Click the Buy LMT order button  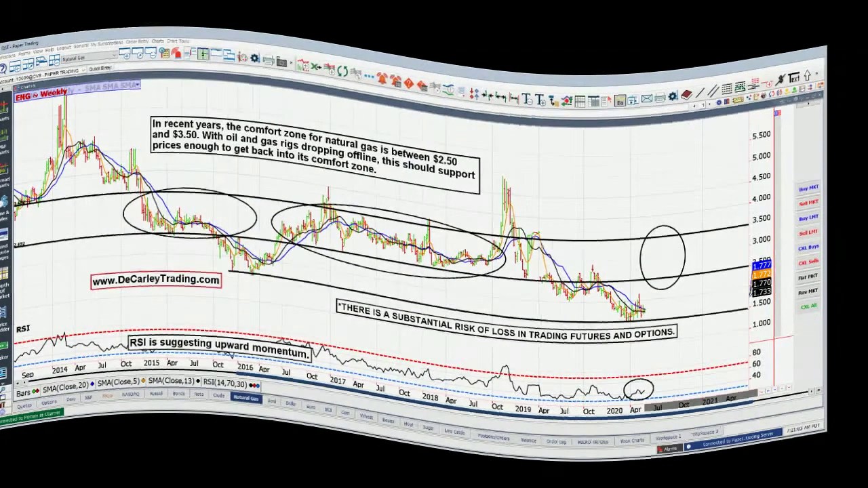808,218
